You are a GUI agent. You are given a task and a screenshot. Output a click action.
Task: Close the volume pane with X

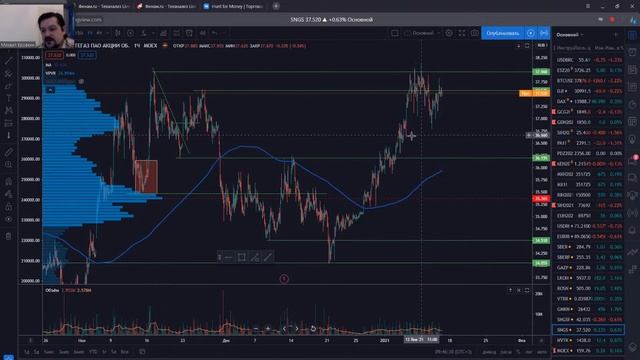(x=519, y=290)
